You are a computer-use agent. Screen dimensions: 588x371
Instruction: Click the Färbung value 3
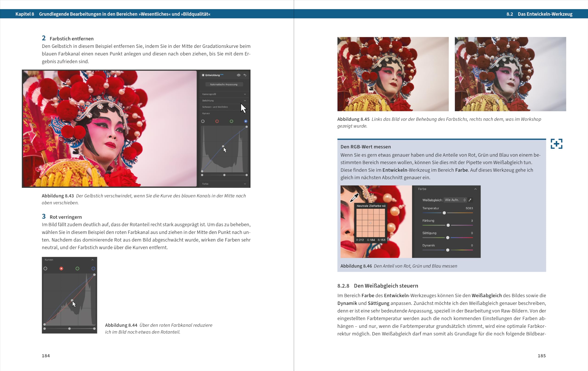(472, 221)
